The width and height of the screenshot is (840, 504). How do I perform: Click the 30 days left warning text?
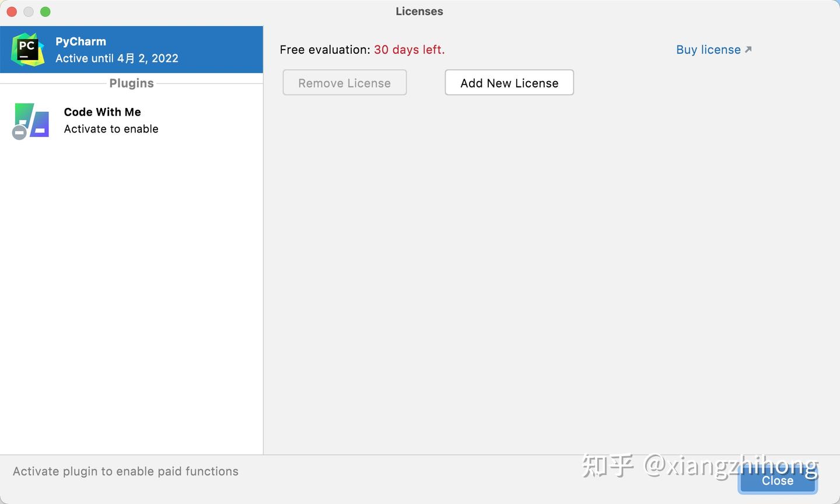[409, 50]
